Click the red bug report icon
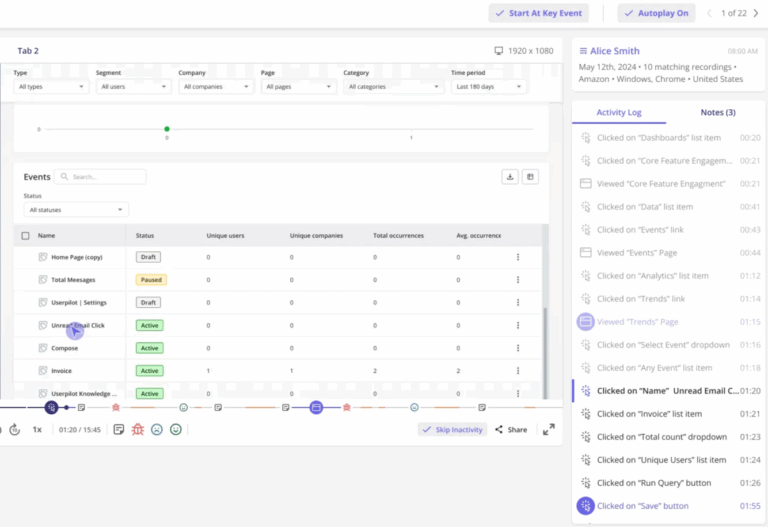Screen dimensions: 768x527 (x=138, y=430)
